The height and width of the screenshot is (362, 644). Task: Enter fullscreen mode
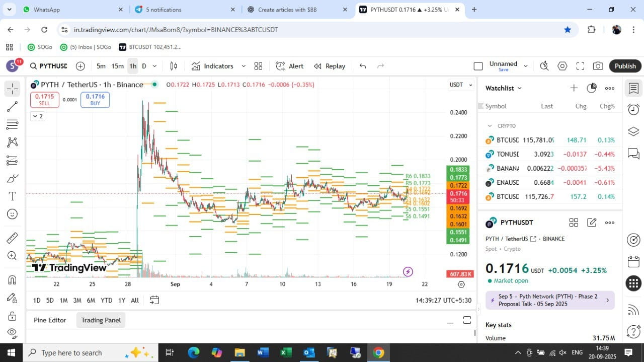pos(580,66)
